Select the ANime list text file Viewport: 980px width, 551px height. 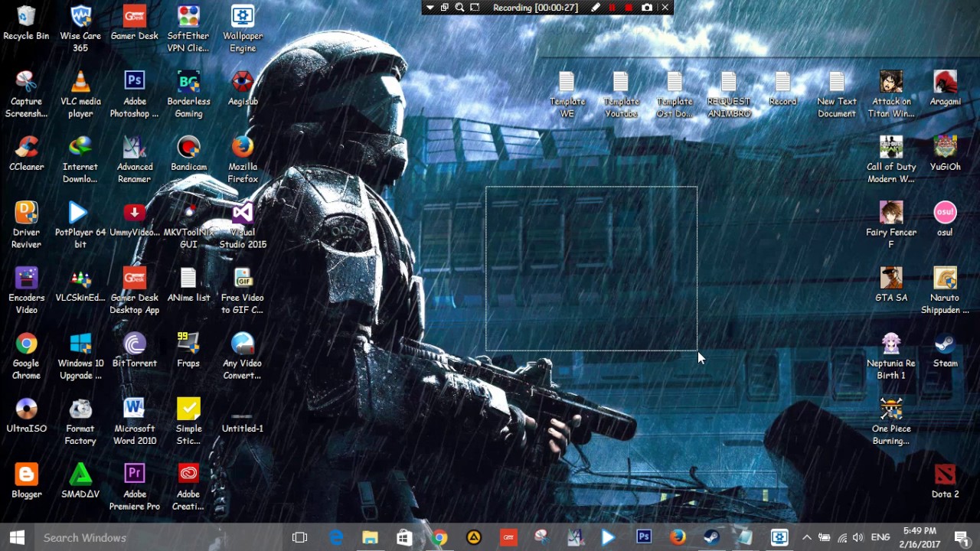pos(188,284)
